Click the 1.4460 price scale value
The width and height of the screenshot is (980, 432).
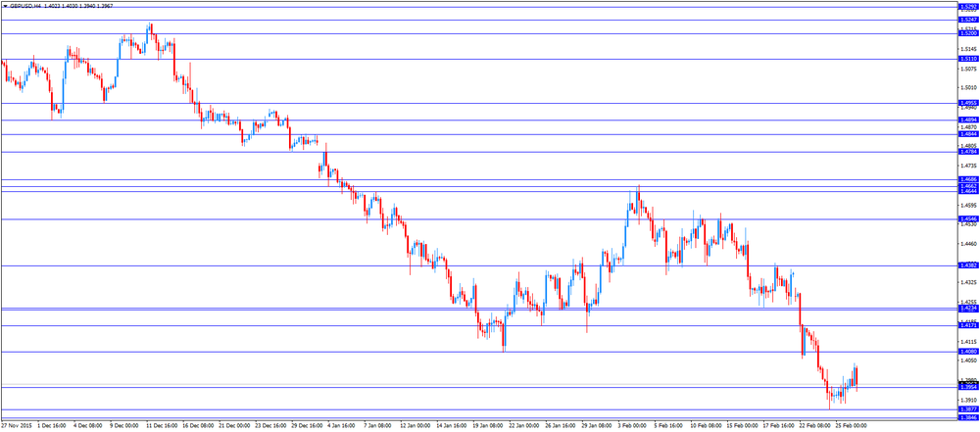[x=969, y=244]
